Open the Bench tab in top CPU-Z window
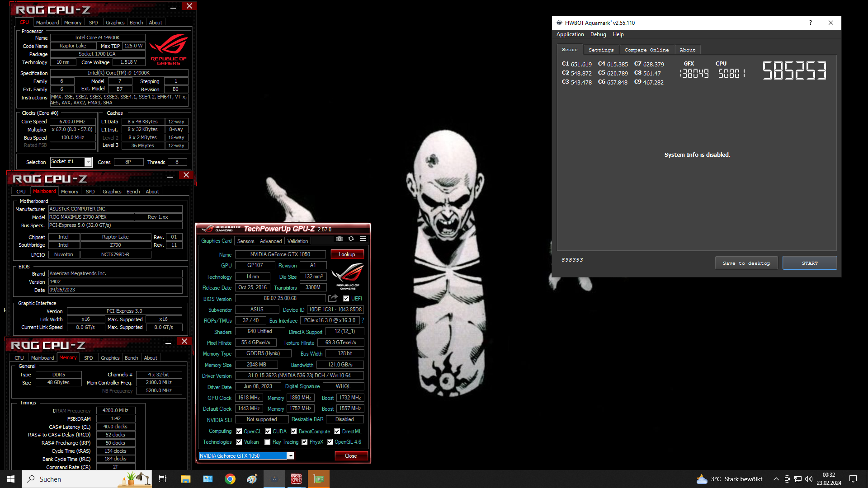 136,23
